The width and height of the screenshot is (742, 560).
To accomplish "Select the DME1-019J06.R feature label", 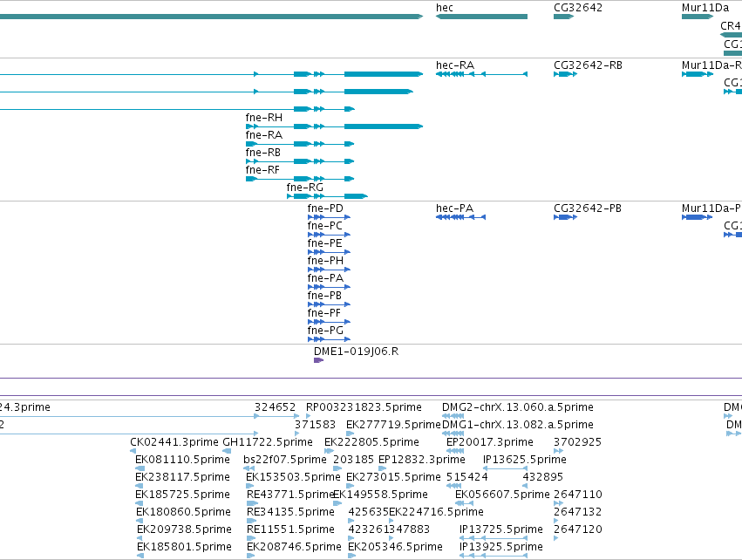I will coord(356,352).
